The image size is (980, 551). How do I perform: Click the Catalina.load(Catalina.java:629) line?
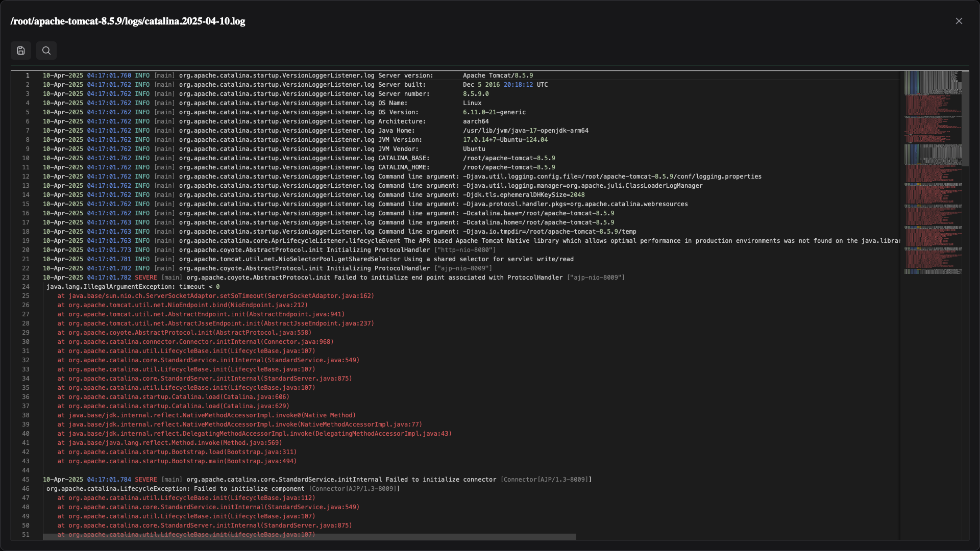pos(174,406)
